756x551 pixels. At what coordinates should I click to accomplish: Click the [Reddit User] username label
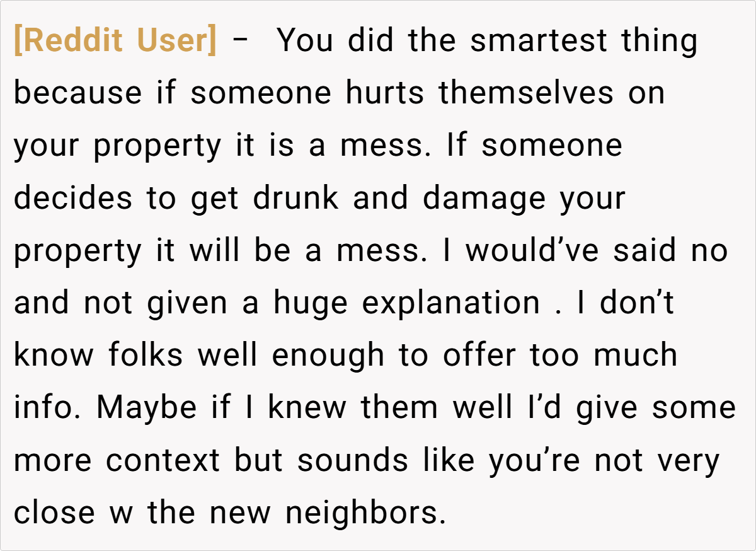115,42
